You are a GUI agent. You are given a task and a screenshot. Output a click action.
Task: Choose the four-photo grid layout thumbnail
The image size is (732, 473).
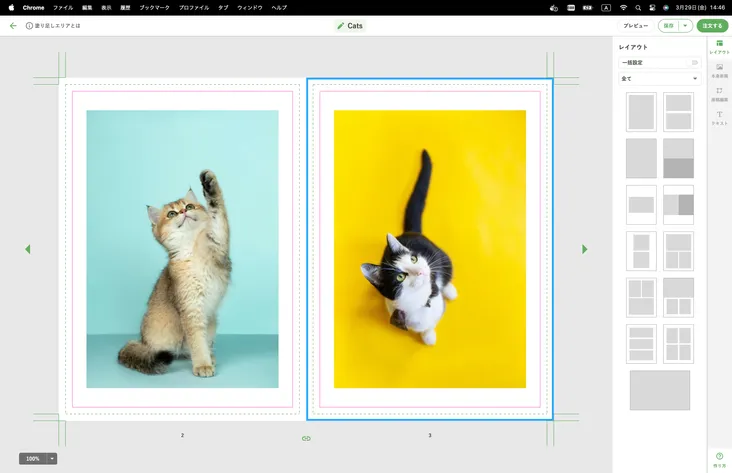678,343
